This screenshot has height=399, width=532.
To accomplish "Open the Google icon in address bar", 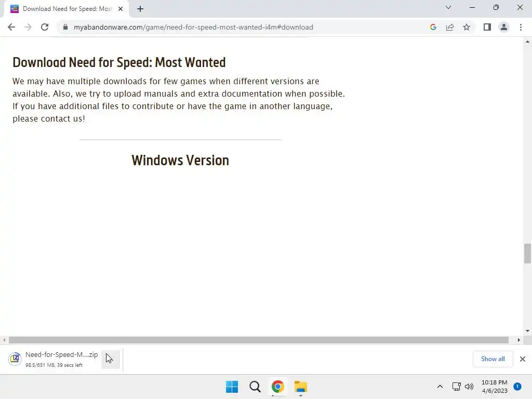I will [x=433, y=27].
